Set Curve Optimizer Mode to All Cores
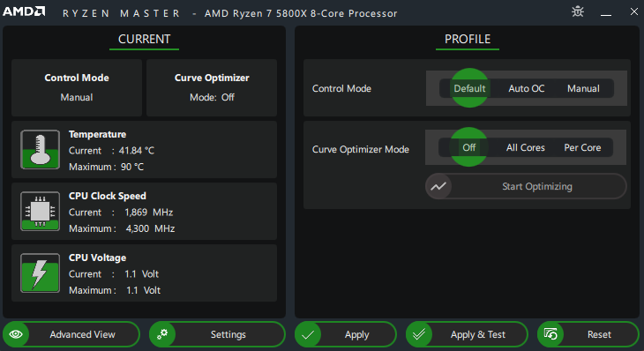 [525, 147]
